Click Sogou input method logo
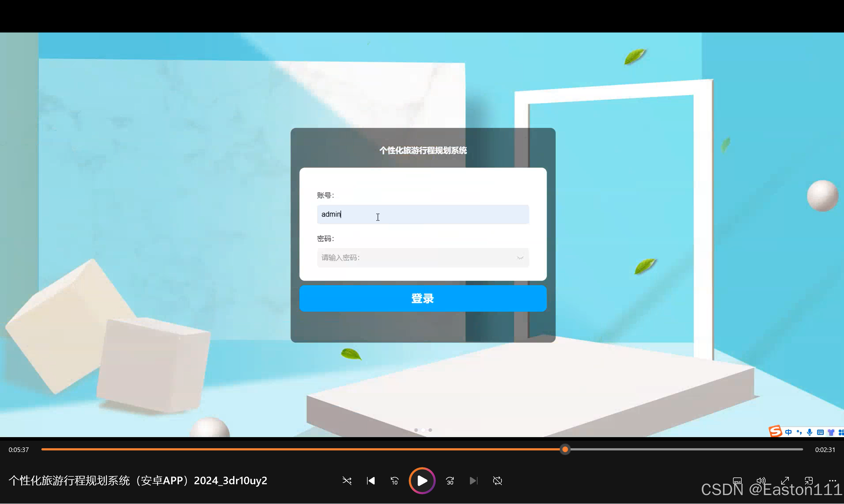 (x=776, y=431)
